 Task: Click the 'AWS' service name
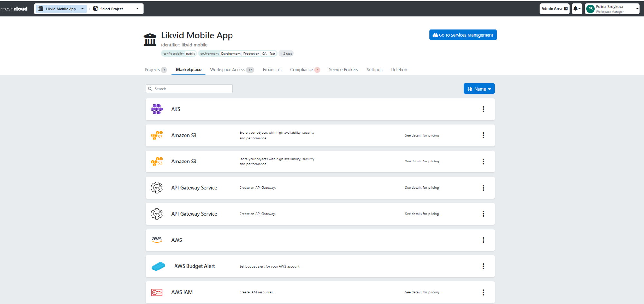point(176,240)
